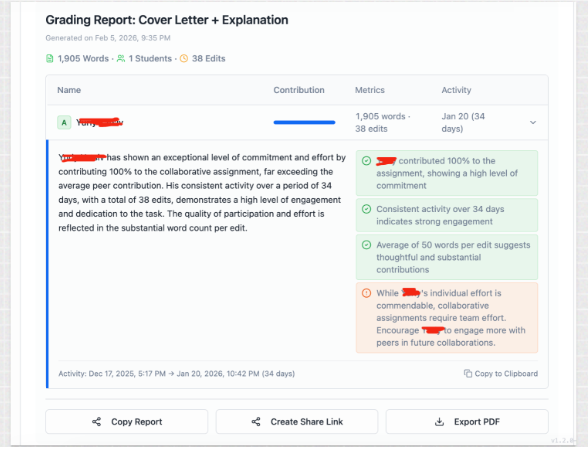
Task: Click the '1,905 words · 38 edits' metrics cell
Action: click(x=382, y=123)
